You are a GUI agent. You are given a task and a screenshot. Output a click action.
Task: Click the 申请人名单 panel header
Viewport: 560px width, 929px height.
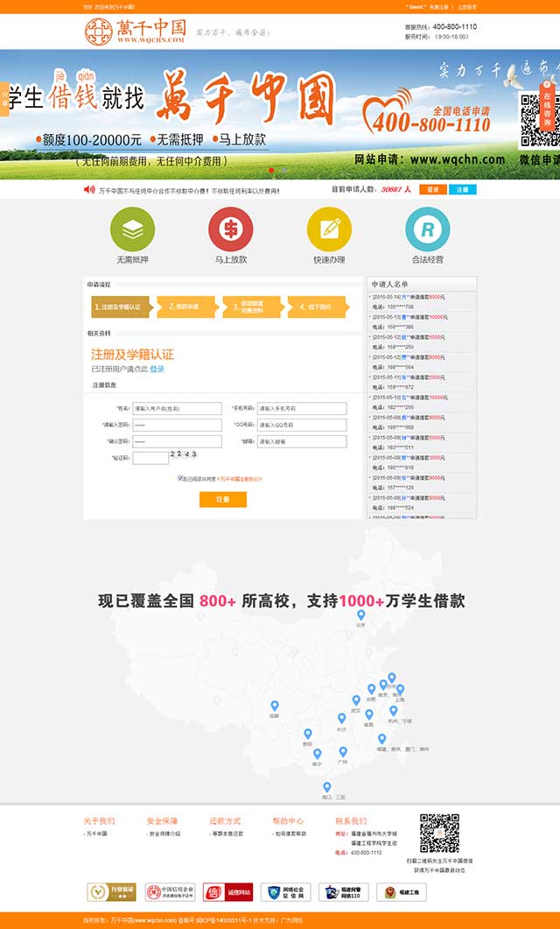(x=422, y=285)
